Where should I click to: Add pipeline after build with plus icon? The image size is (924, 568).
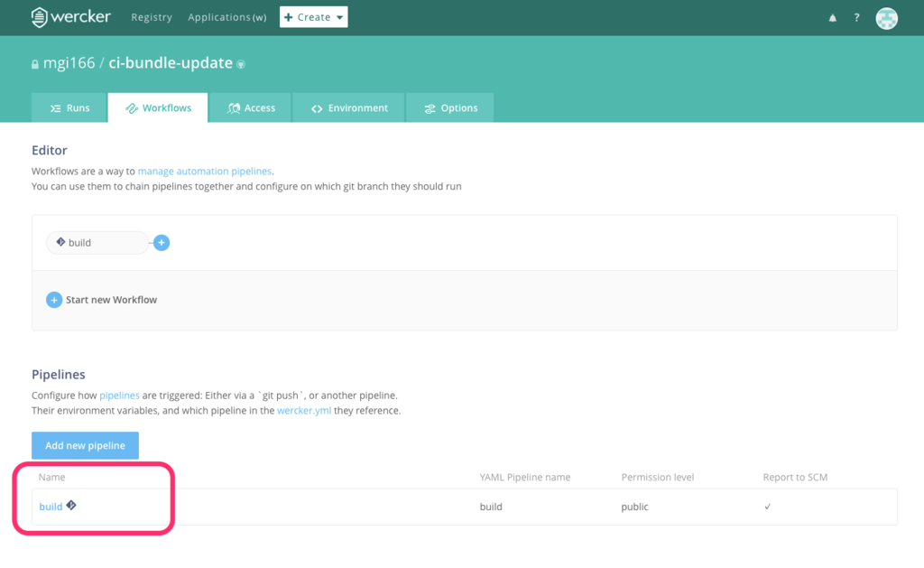coord(162,242)
